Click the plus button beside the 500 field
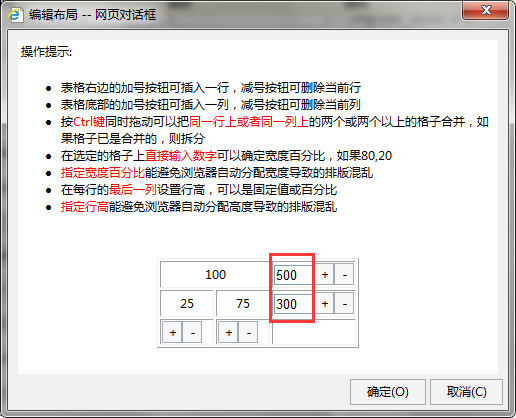The image size is (516, 418). tap(325, 275)
